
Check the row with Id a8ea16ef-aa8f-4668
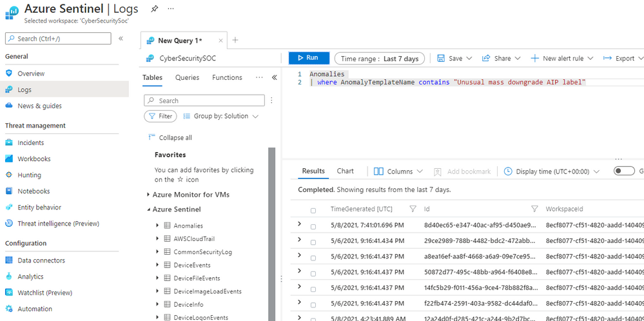click(313, 258)
